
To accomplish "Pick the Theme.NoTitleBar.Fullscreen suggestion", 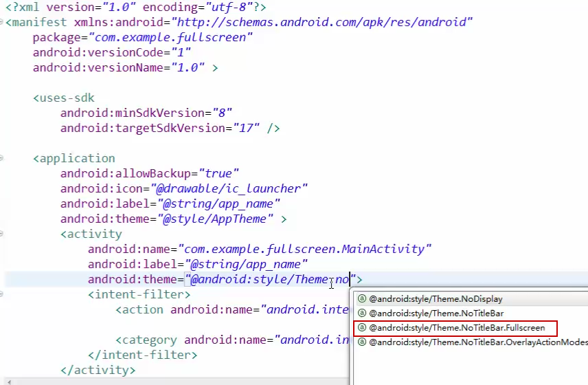I will (x=455, y=328).
